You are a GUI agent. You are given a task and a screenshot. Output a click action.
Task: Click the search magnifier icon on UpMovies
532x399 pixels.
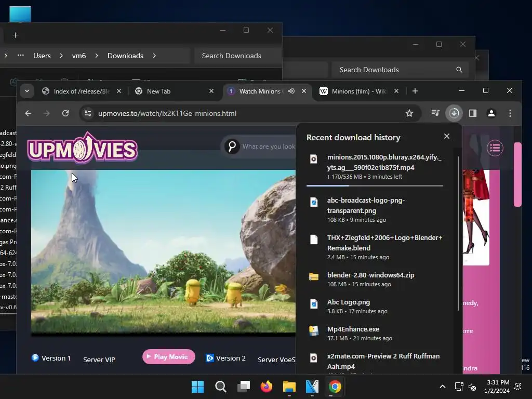coord(232,146)
